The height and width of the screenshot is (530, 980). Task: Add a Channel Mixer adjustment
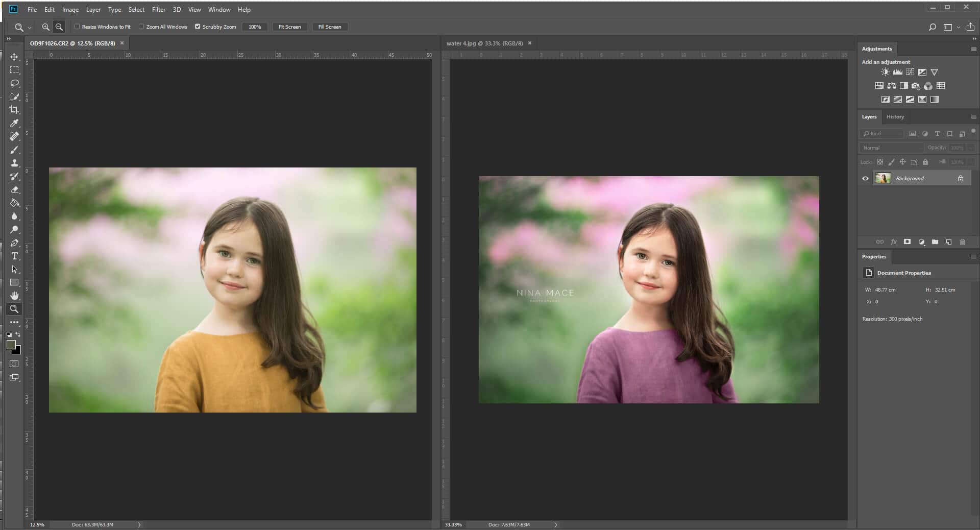pyautogui.click(x=928, y=86)
